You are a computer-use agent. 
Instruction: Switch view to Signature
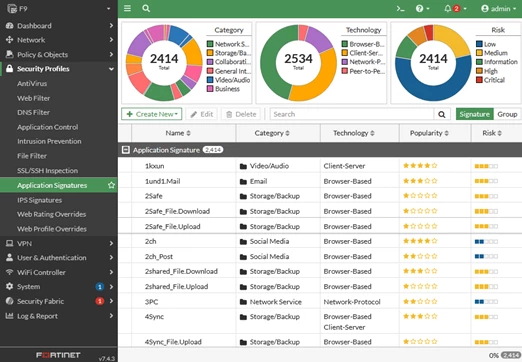[475, 114]
